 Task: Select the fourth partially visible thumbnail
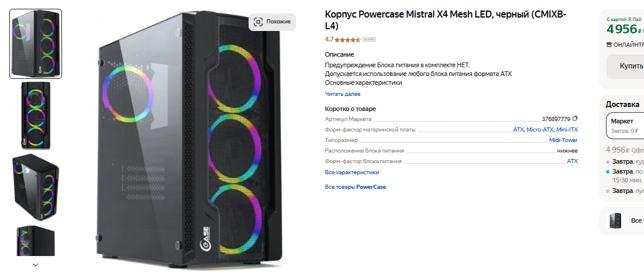coord(36,241)
